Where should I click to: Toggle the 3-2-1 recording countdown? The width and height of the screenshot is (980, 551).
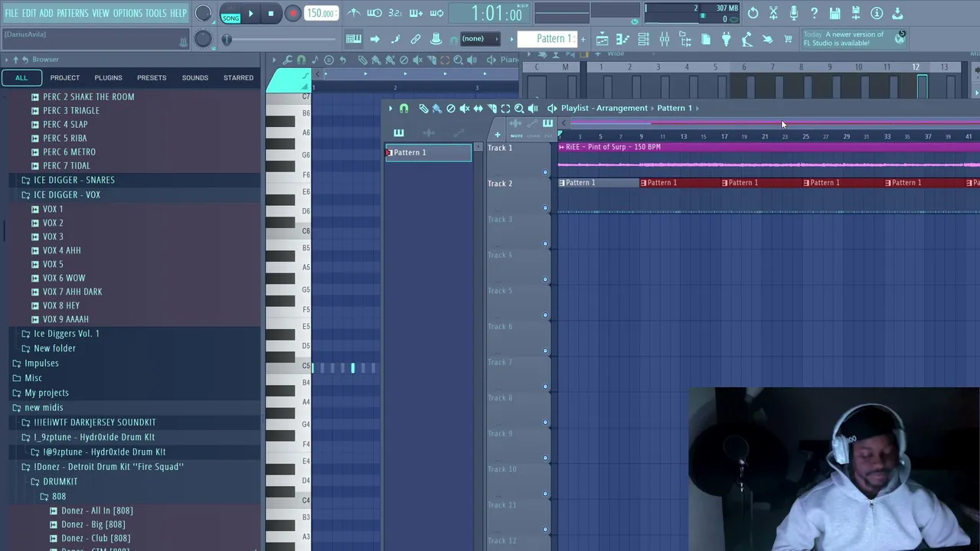[x=395, y=13]
